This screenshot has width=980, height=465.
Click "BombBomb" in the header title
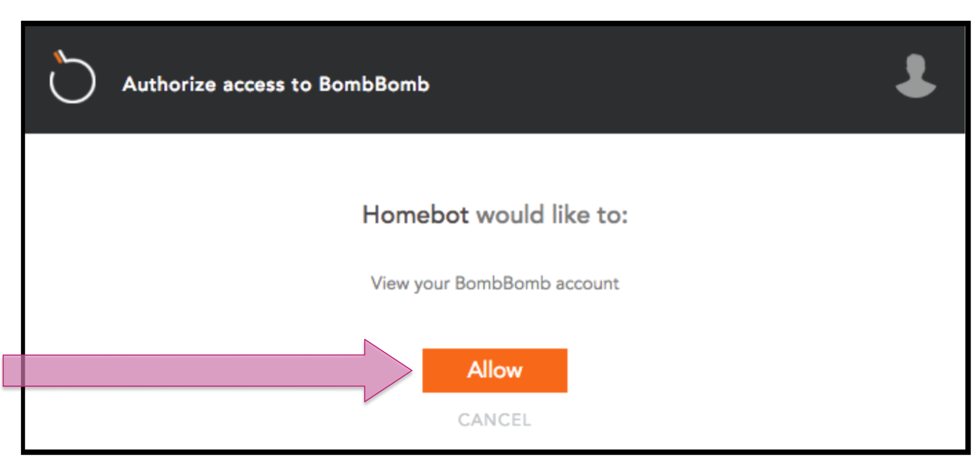pos(374,84)
